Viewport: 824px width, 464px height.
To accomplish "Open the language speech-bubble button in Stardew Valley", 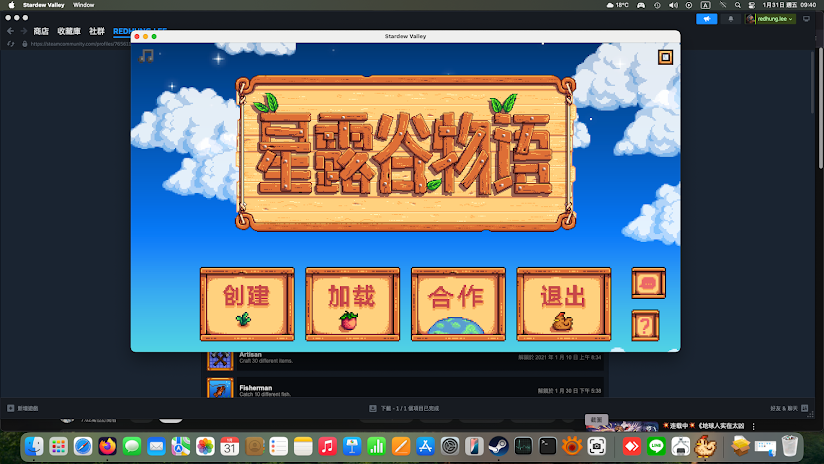I will [x=648, y=283].
